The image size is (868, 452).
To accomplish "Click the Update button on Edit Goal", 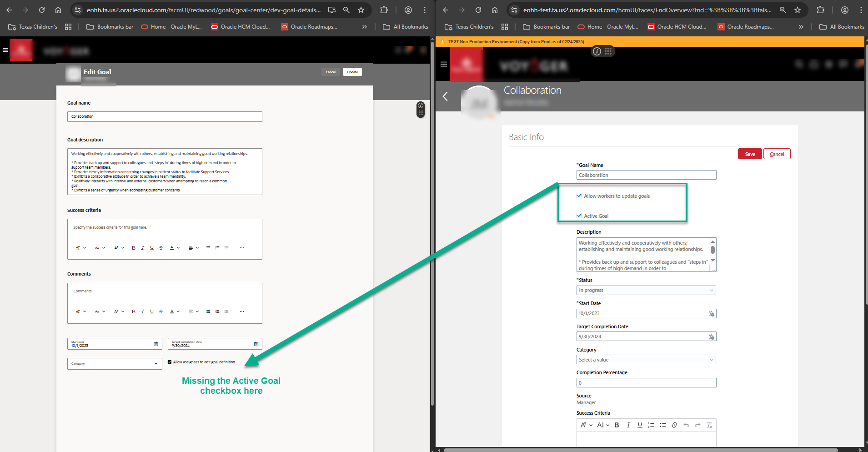I will (352, 72).
